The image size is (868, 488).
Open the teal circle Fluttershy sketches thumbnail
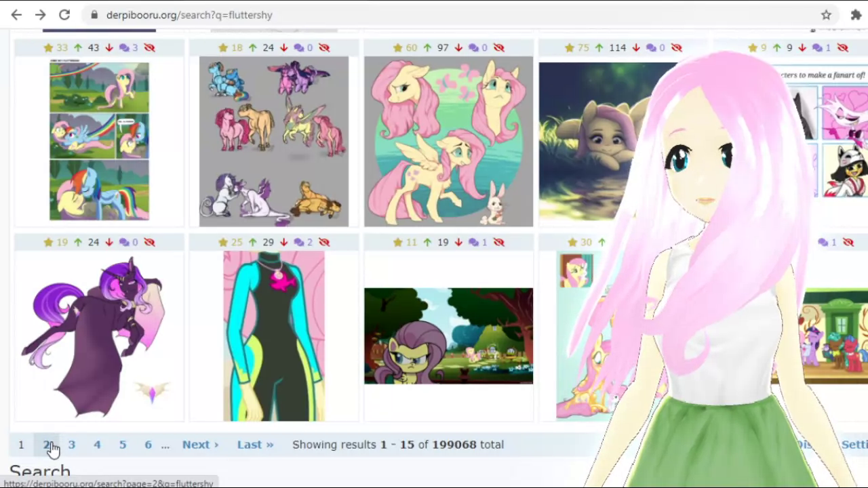[x=448, y=141]
